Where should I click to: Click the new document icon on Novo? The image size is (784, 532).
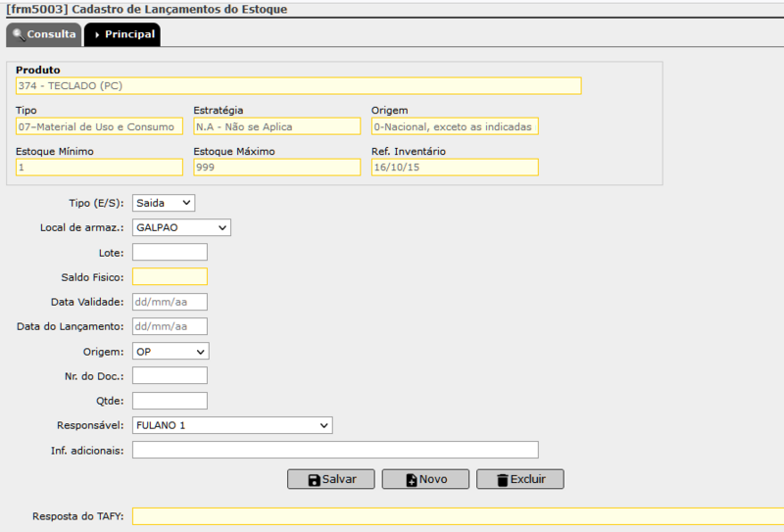412,480
